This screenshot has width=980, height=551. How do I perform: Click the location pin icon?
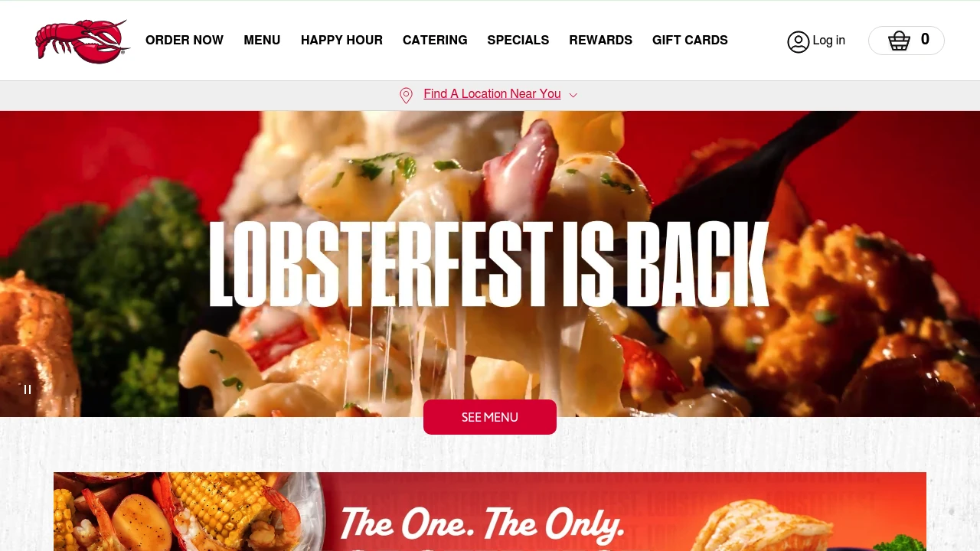pos(407,95)
